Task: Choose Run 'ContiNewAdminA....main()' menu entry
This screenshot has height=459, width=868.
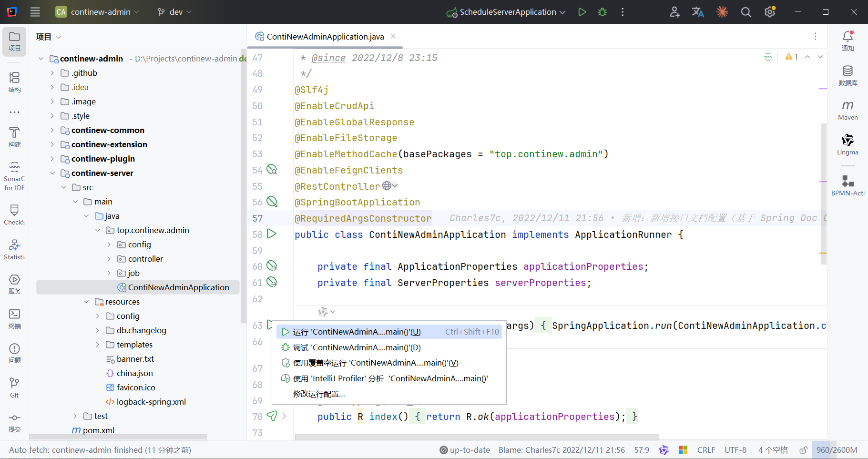Action: point(389,332)
